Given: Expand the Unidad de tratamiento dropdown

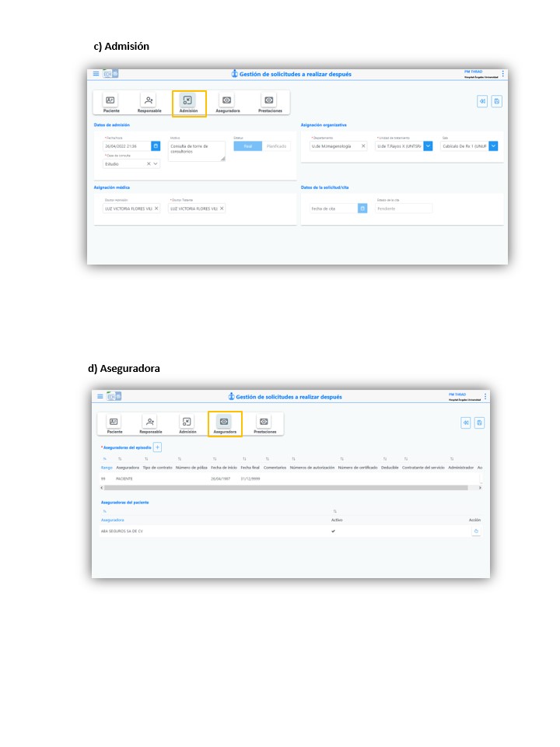Looking at the screenshot, I should pyautogui.click(x=428, y=146).
